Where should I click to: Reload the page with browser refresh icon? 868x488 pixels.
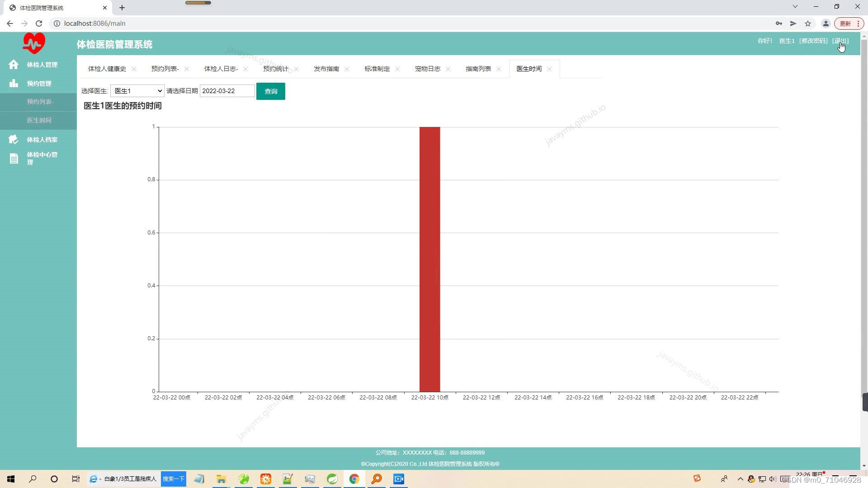(x=39, y=23)
